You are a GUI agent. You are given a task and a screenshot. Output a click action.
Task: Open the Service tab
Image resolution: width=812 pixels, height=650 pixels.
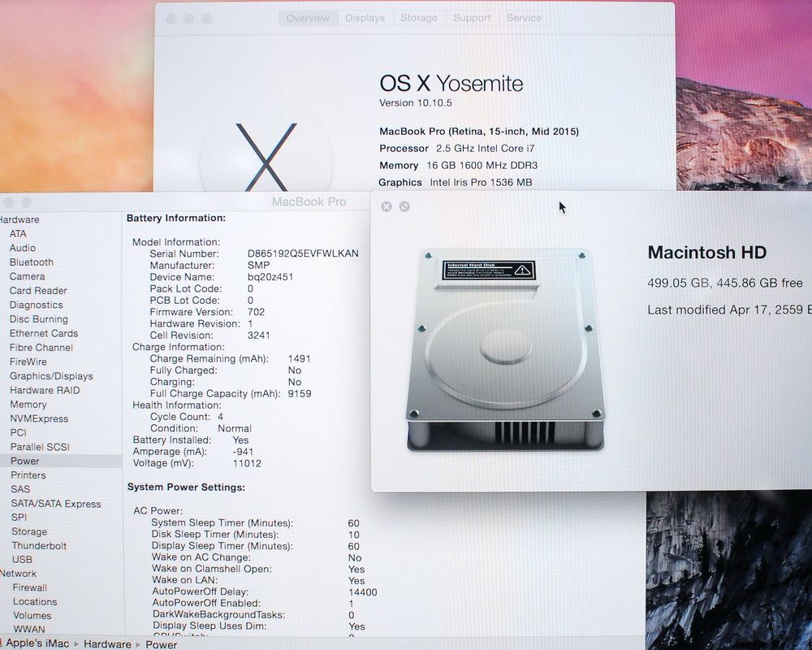tap(524, 18)
